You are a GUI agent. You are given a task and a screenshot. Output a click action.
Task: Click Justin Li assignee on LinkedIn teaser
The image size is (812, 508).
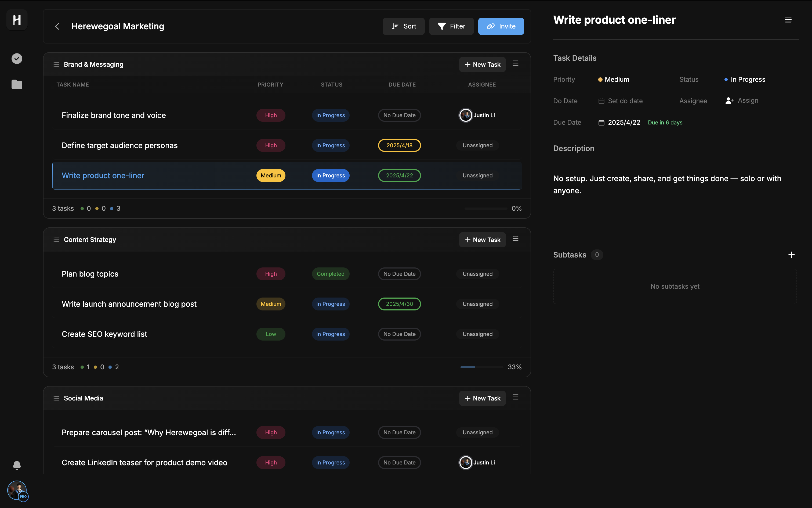point(477,463)
